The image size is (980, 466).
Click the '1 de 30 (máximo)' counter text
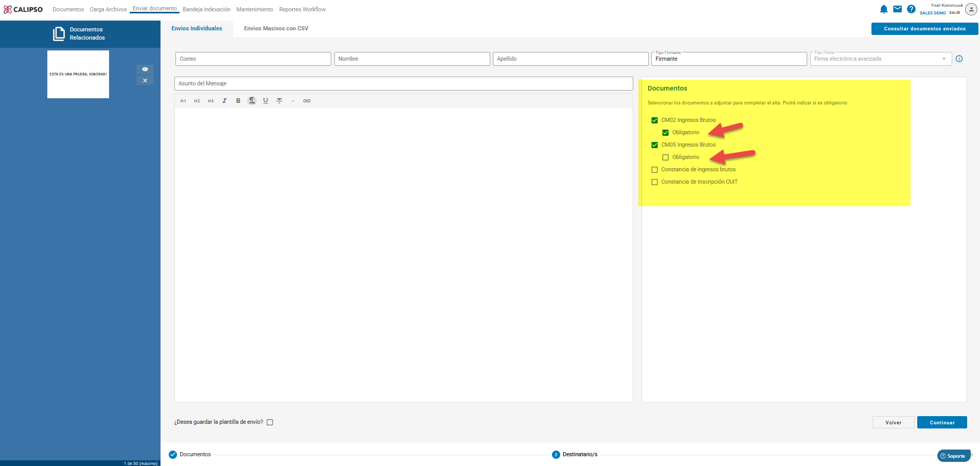(x=141, y=463)
